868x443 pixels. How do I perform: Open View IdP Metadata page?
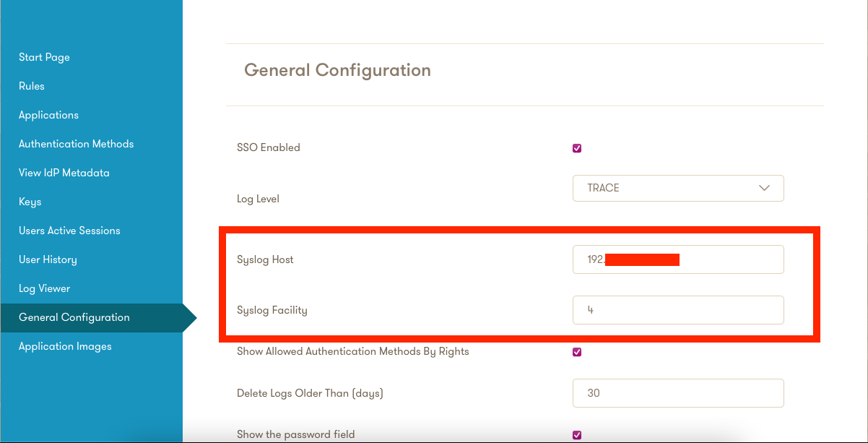[64, 173]
